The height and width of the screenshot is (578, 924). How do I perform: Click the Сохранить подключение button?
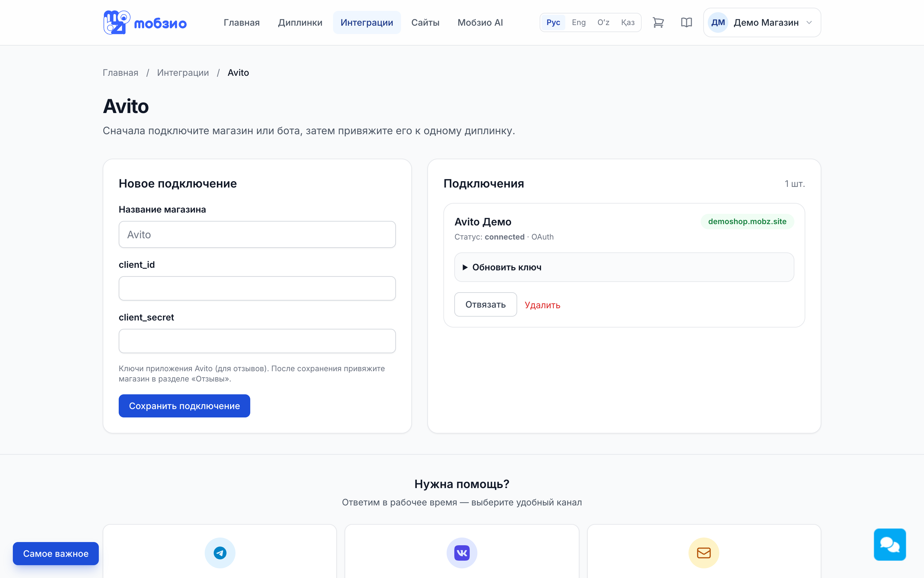[184, 406]
